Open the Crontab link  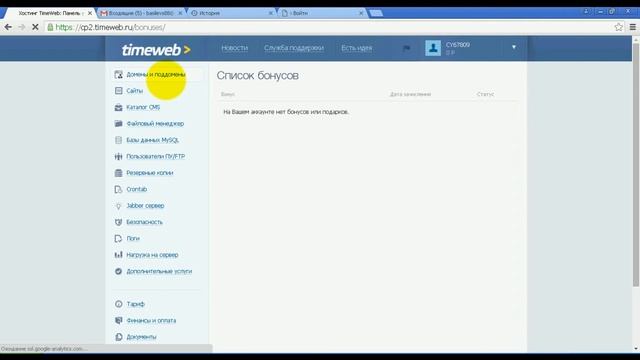(x=137, y=189)
